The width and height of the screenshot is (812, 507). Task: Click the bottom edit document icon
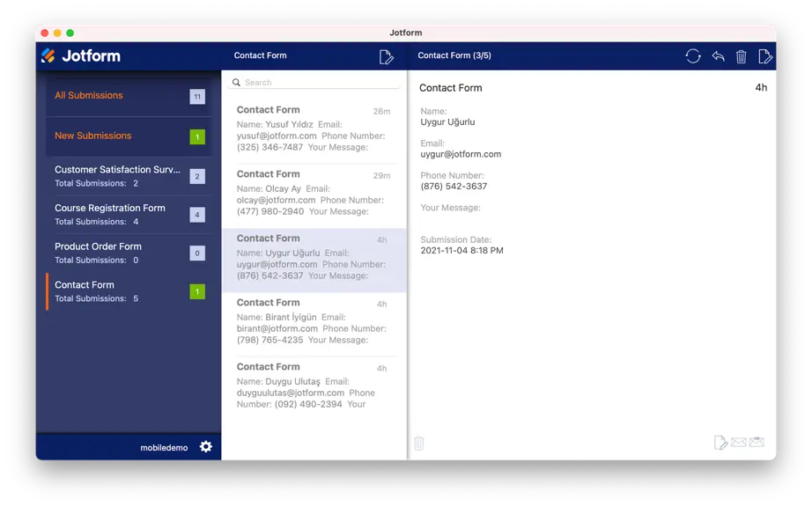[720, 443]
